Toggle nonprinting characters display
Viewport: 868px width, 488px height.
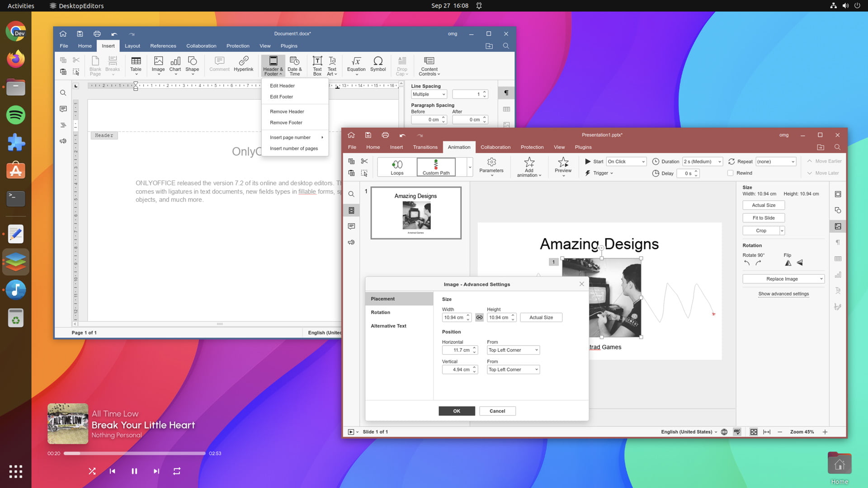[x=506, y=93]
